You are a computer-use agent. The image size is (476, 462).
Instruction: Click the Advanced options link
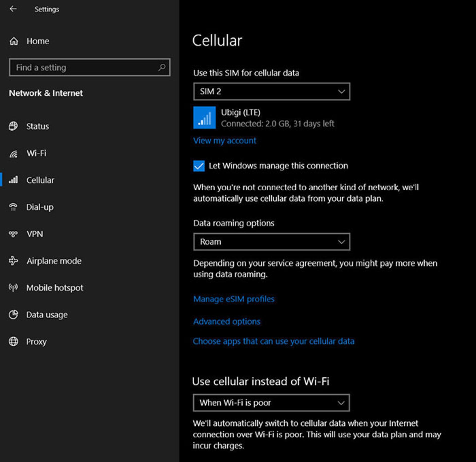tap(227, 321)
